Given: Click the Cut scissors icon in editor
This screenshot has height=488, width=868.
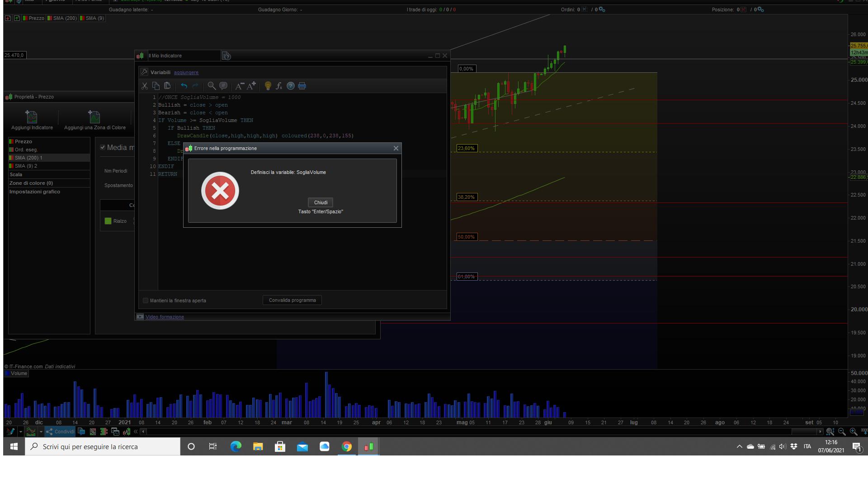Looking at the screenshot, I should click(x=145, y=86).
